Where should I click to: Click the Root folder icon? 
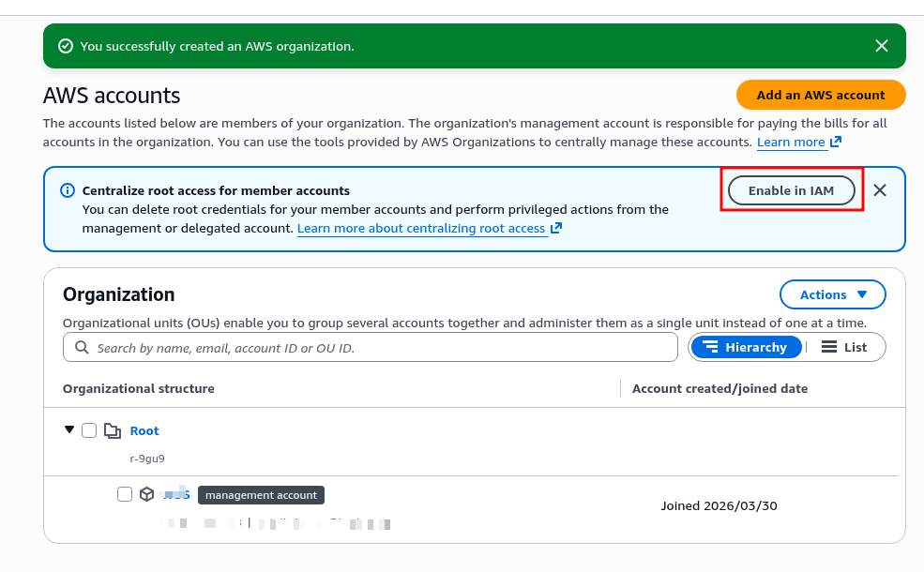[x=113, y=431]
